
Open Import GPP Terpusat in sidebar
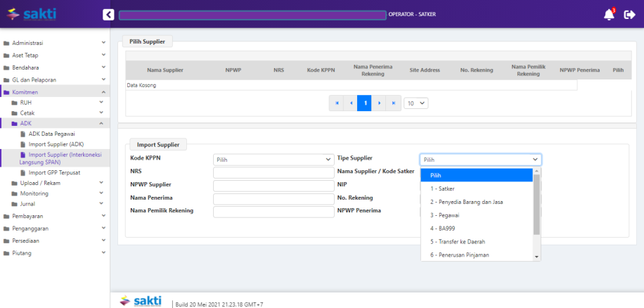[x=56, y=172]
